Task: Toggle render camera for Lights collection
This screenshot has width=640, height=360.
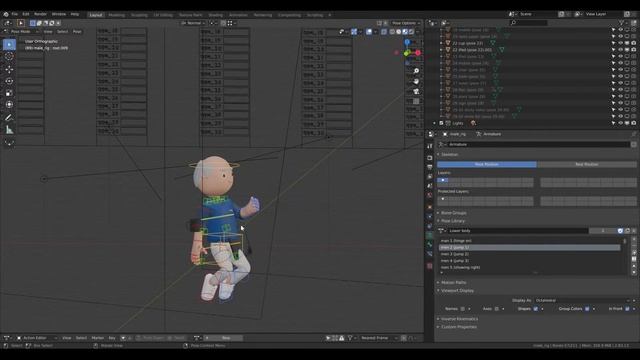Action: click(633, 123)
